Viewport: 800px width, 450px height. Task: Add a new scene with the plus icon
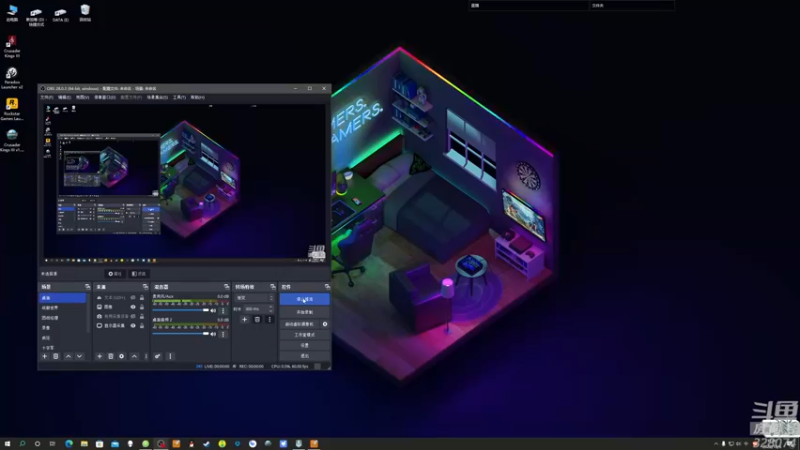pyautogui.click(x=44, y=356)
